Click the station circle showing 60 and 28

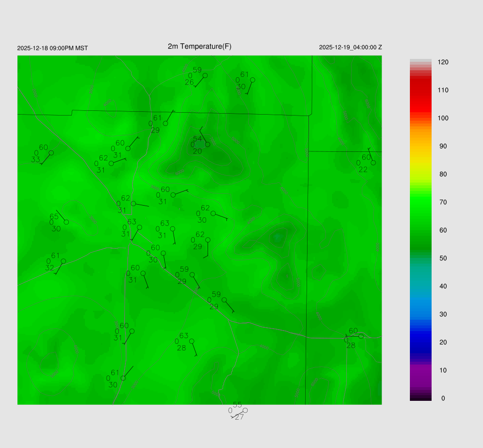[361, 336]
